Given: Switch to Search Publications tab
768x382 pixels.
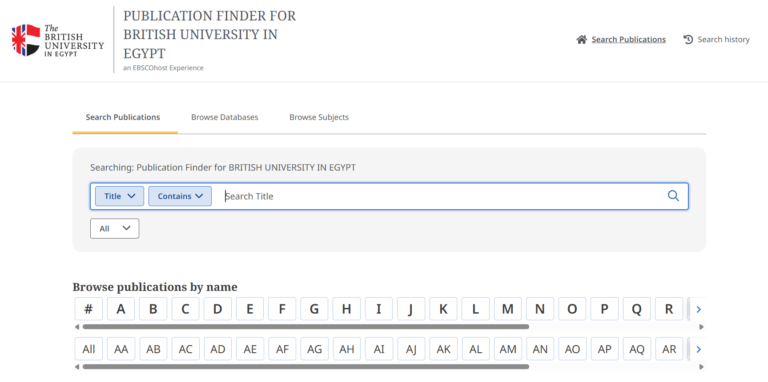Looking at the screenshot, I should [x=123, y=118].
